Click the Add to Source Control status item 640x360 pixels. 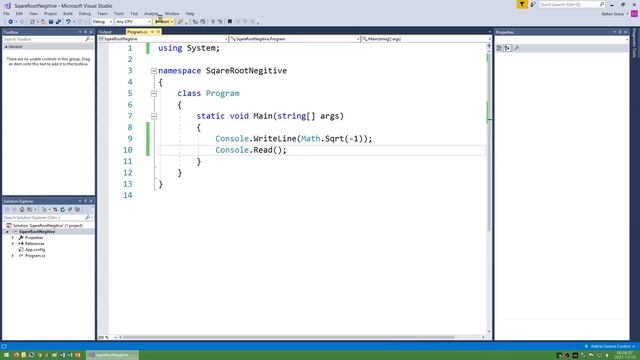pyautogui.click(x=610, y=346)
